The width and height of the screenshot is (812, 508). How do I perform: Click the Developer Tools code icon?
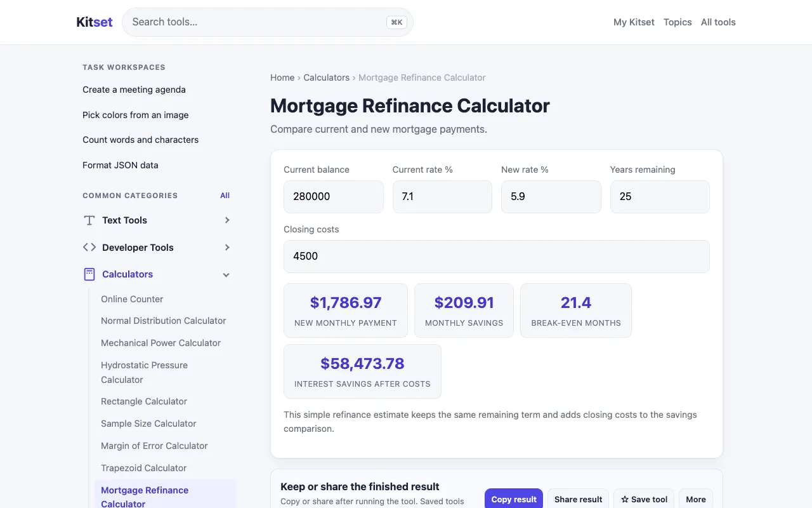pyautogui.click(x=89, y=247)
